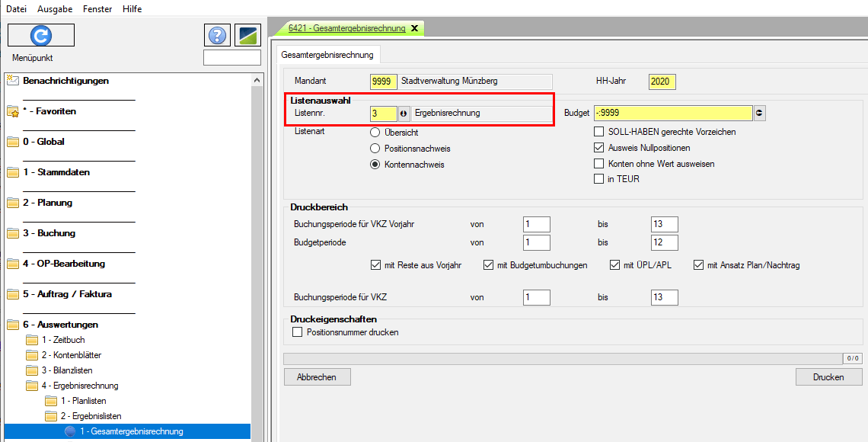868x442 pixels.
Task: Open the Ausgabe menu
Action: [55, 9]
